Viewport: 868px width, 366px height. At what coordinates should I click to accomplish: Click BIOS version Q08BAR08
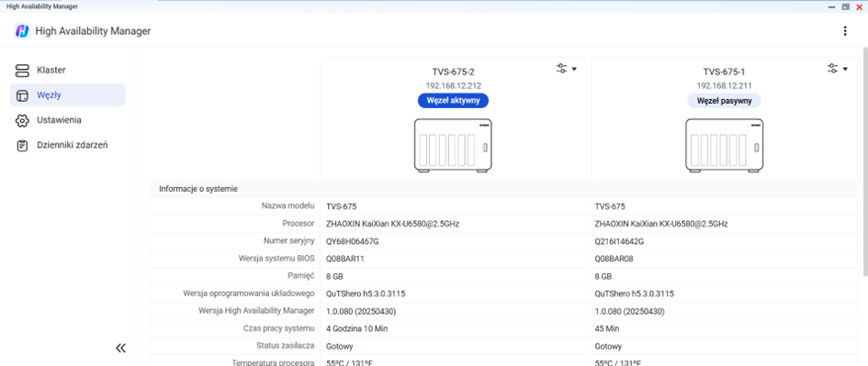[x=614, y=259]
